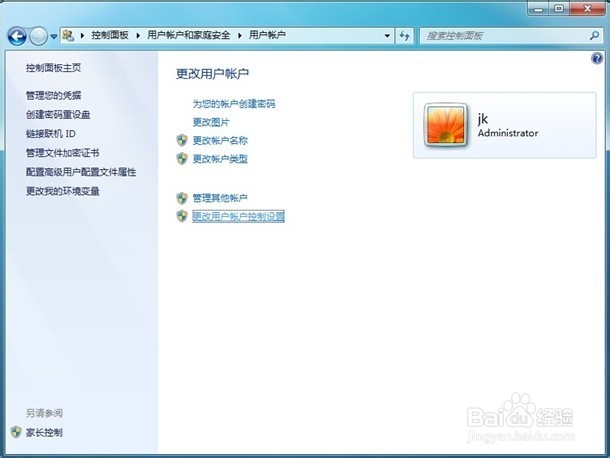Image resolution: width=610 pixels, height=458 pixels.
Task: Click the search magnifier icon
Action: coord(594,36)
